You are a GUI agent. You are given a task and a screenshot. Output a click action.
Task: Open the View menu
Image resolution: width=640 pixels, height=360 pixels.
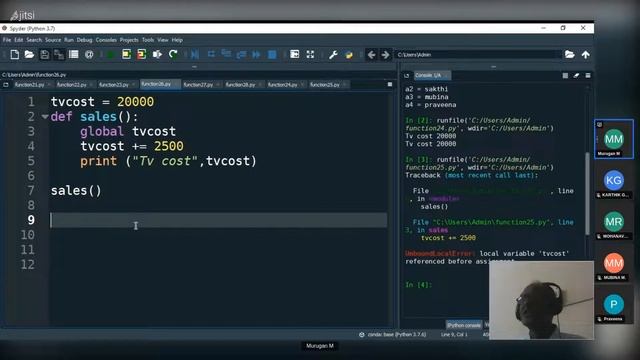pyautogui.click(x=162, y=40)
